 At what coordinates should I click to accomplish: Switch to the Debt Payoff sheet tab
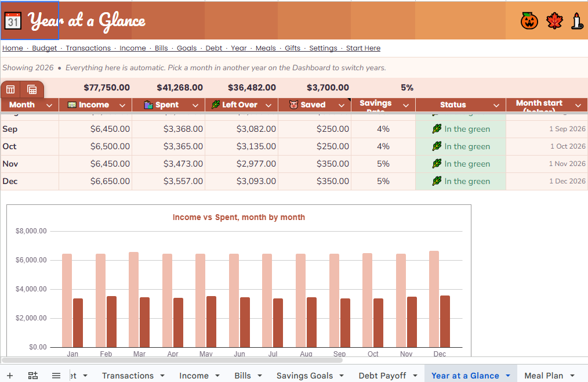click(382, 376)
